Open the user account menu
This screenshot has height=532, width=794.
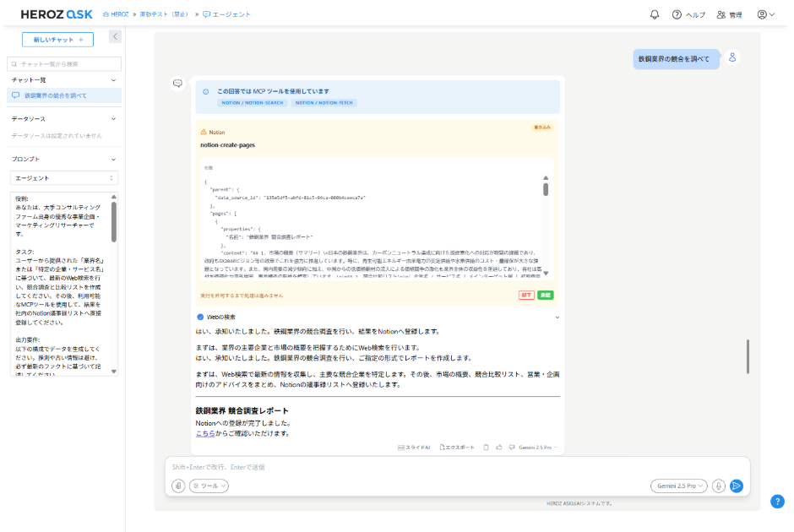(x=765, y=14)
